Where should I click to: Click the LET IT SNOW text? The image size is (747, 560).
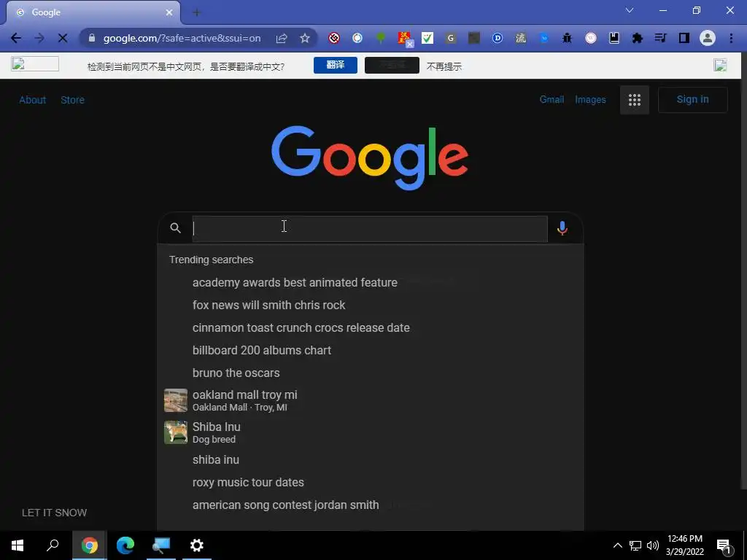[54, 513]
